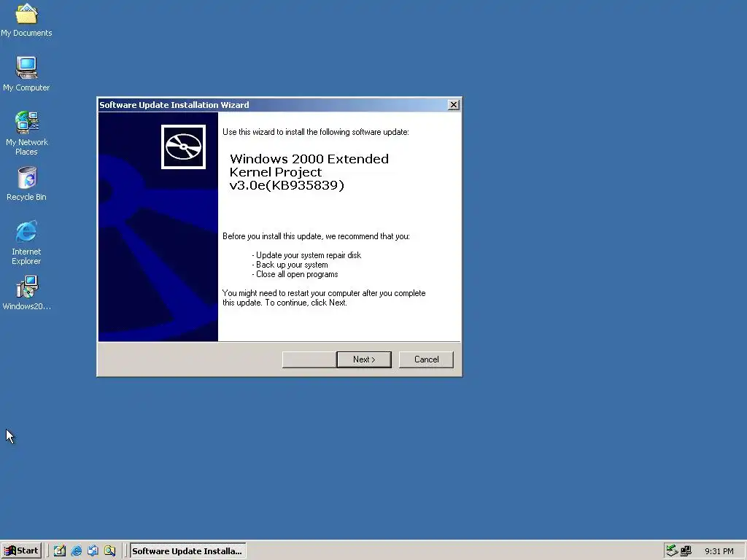Click 'Close all open programs' text
The height and width of the screenshot is (560, 747).
tap(297, 274)
